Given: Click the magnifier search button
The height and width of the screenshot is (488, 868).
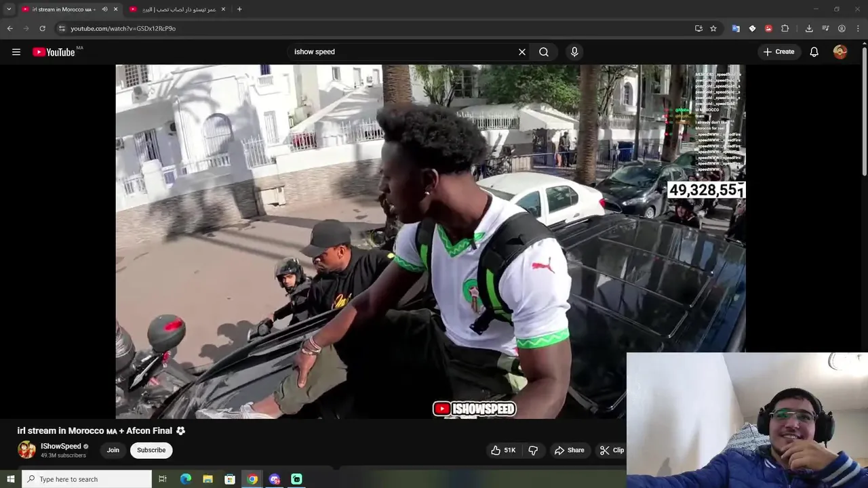Looking at the screenshot, I should pyautogui.click(x=544, y=52).
